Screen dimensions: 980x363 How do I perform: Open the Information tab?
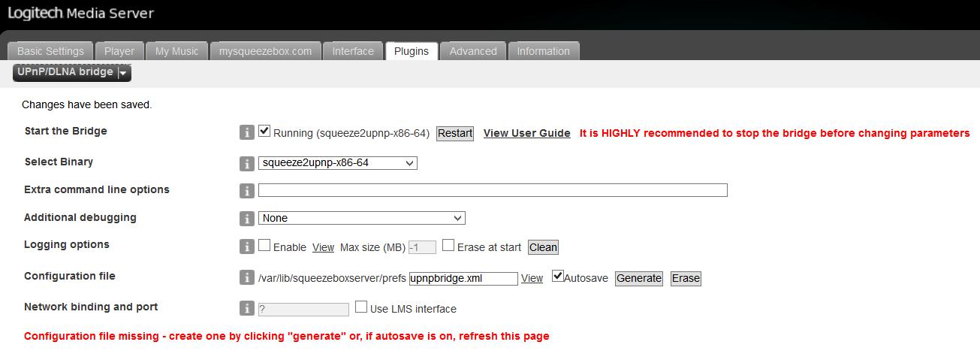pos(544,51)
